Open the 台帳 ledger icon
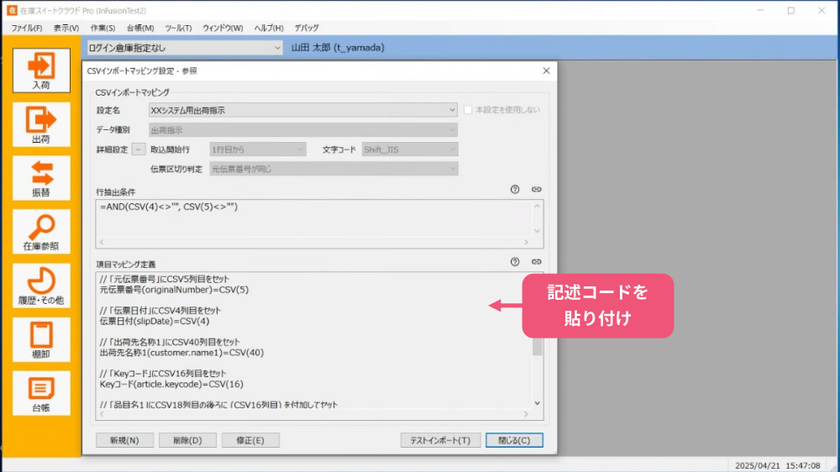840x472 pixels. pos(41,393)
